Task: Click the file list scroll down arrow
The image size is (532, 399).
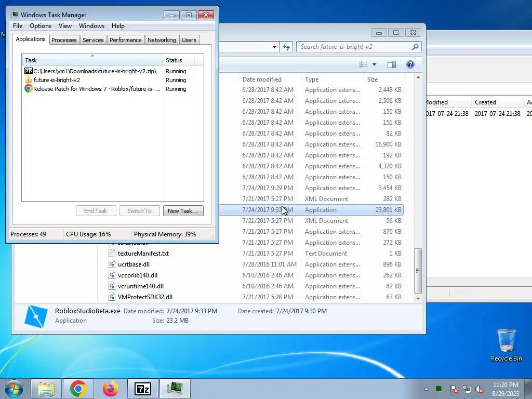Action: [x=418, y=299]
